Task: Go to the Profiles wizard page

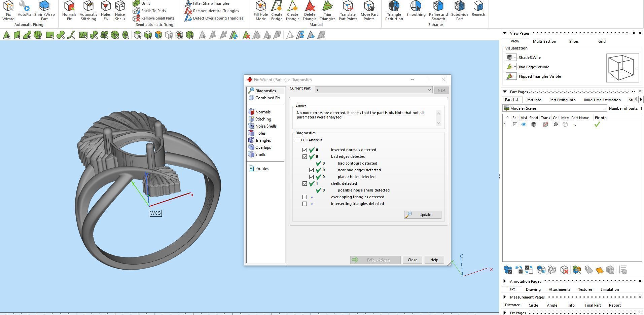Action: (x=259, y=169)
